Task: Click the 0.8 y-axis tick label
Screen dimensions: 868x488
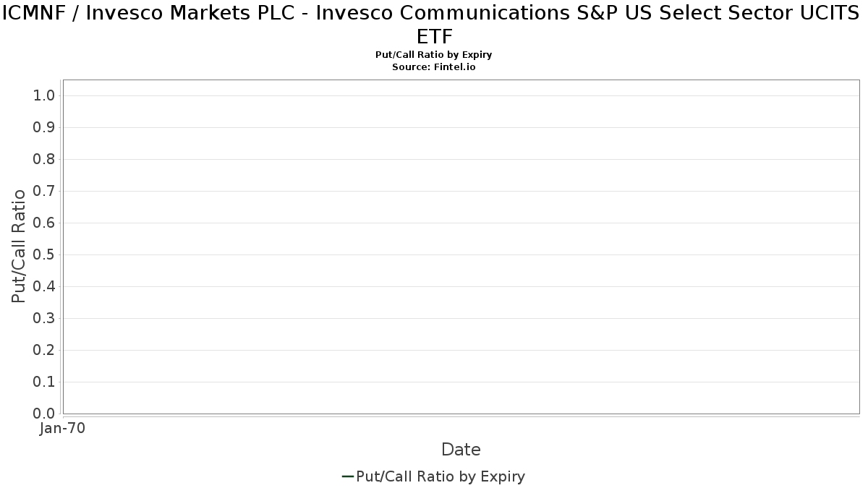Action: (44, 160)
